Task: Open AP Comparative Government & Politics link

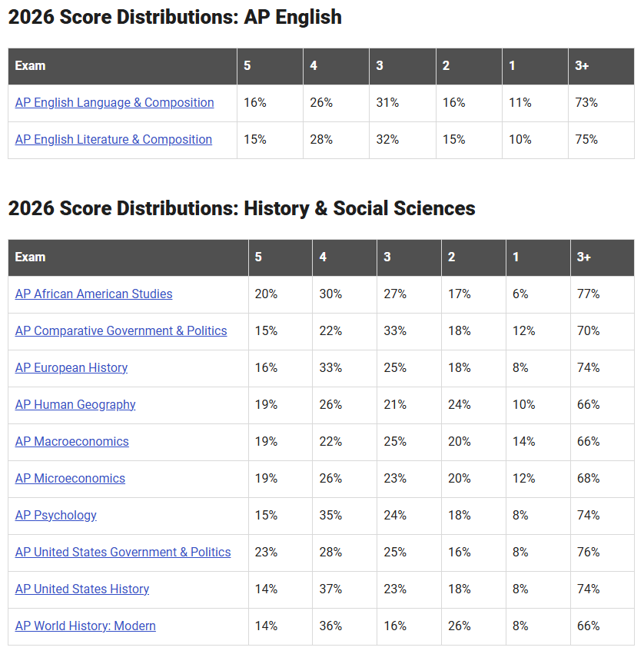Action: (121, 330)
